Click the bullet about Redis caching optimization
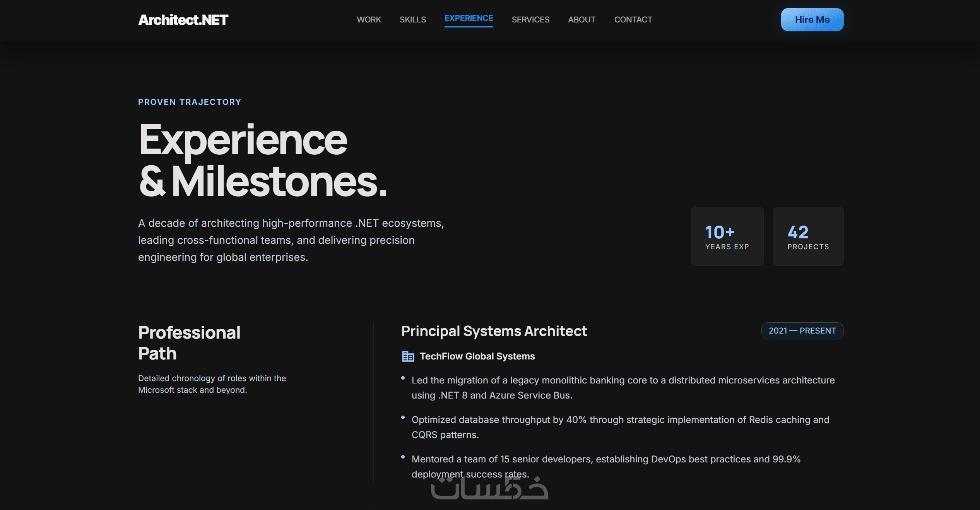 pyautogui.click(x=620, y=427)
